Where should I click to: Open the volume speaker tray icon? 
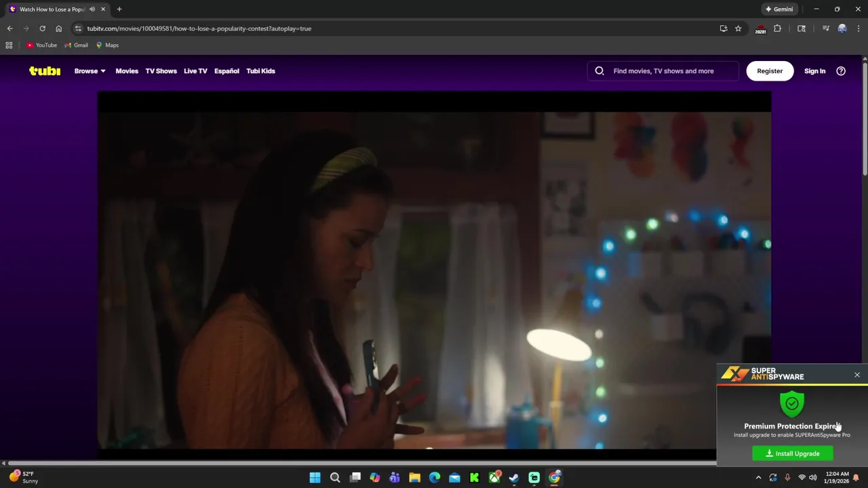point(812,478)
